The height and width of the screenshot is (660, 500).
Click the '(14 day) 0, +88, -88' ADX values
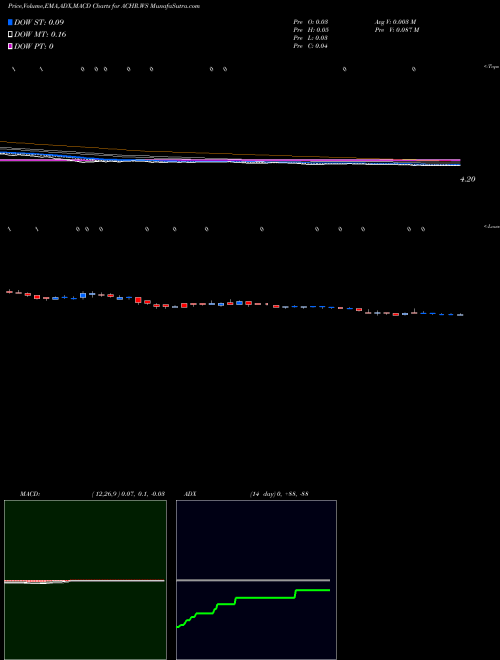279,494
